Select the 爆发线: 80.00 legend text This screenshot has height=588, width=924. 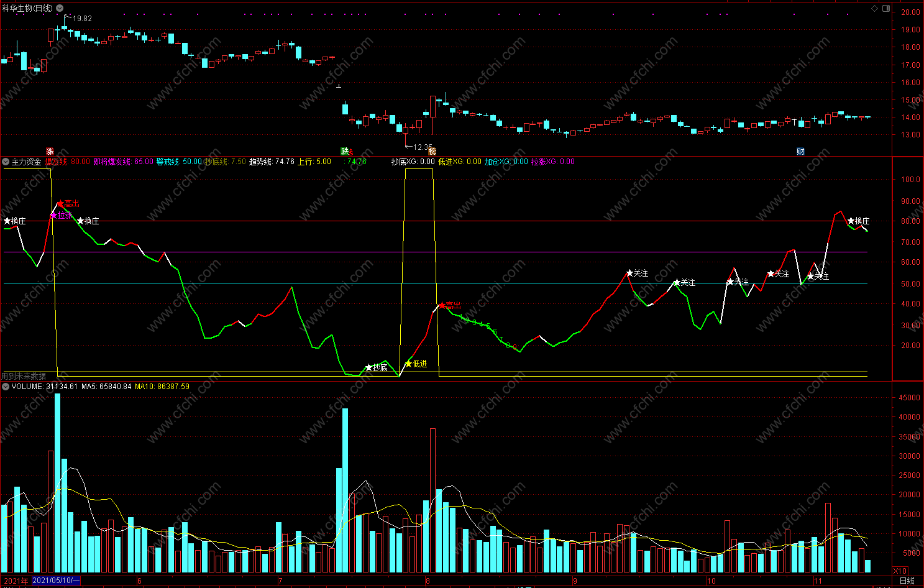click(x=67, y=162)
